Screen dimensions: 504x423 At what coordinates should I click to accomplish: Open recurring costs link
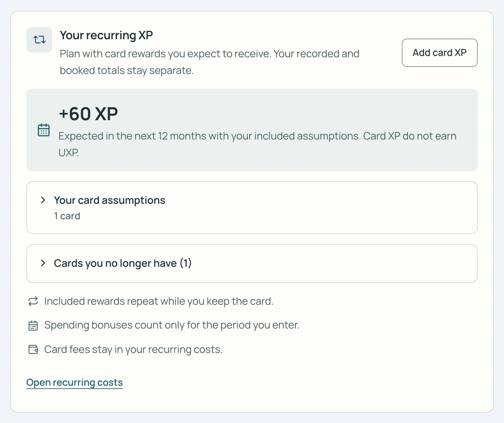point(75,382)
